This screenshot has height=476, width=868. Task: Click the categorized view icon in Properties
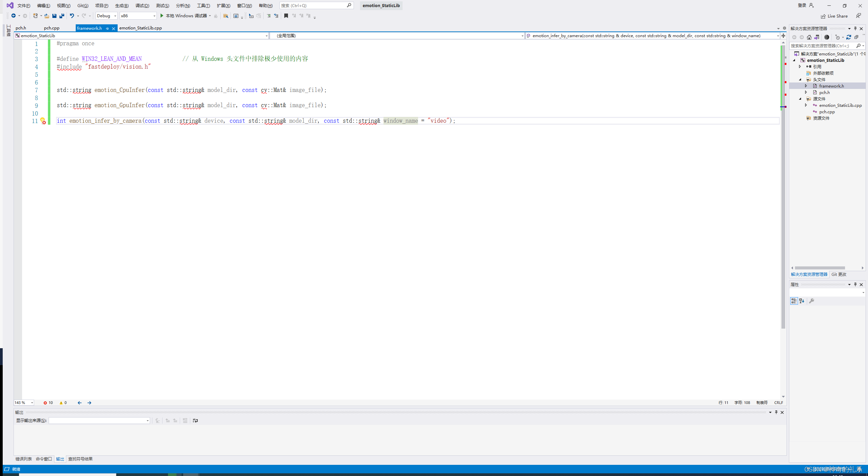pyautogui.click(x=794, y=301)
